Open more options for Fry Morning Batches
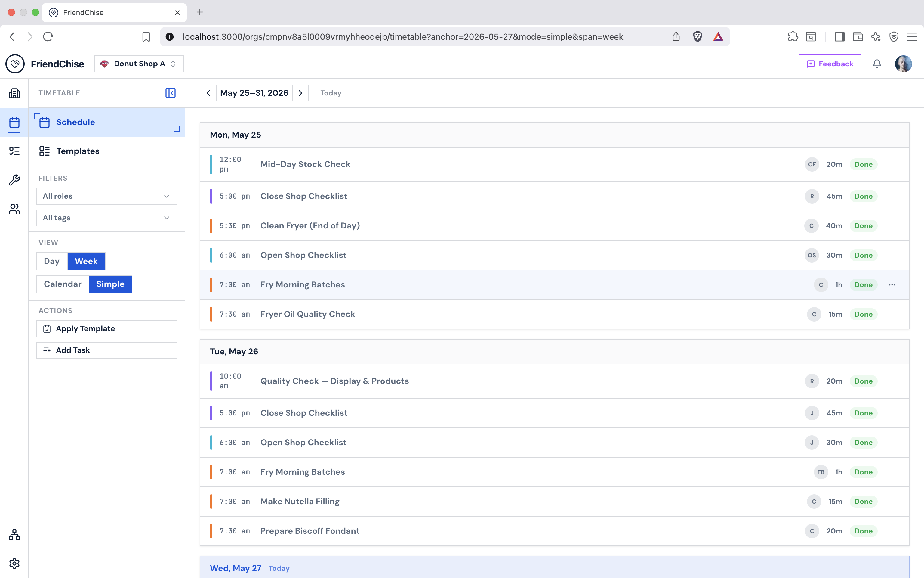Screen dimensions: 924x578 point(892,285)
